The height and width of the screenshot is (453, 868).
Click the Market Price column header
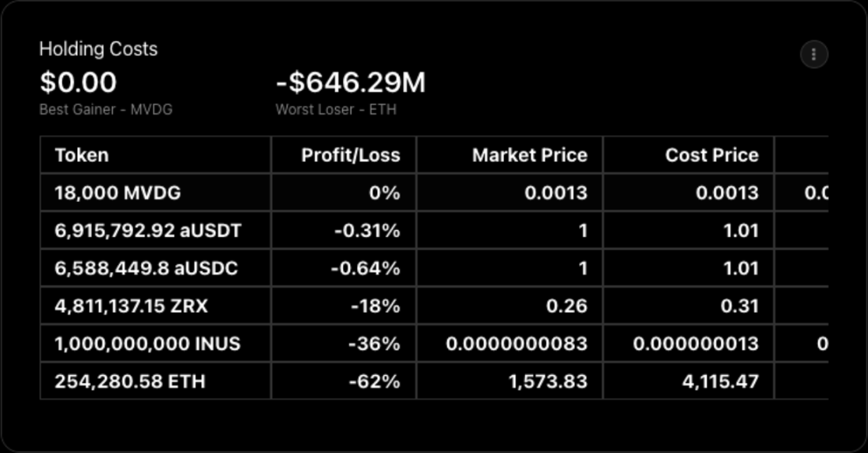pos(529,155)
